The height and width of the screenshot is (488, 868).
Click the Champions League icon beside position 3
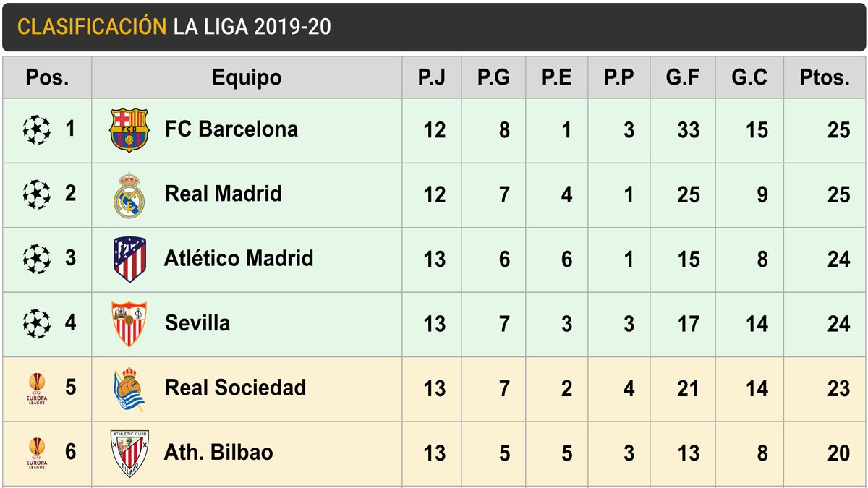click(36, 259)
